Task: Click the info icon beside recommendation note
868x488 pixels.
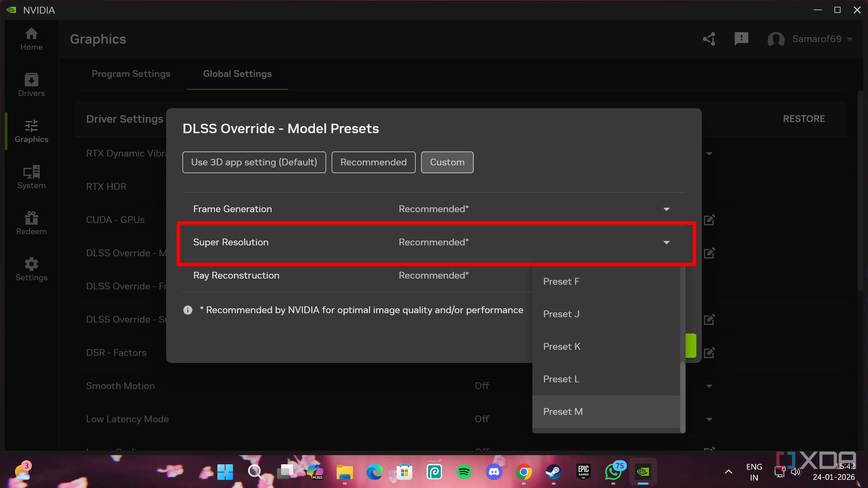Action: pos(188,310)
